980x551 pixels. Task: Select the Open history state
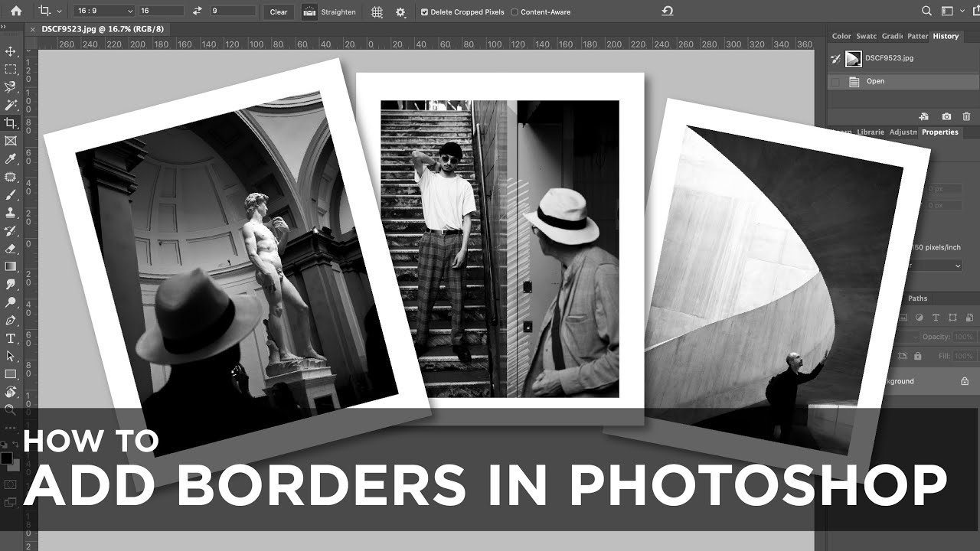(903, 81)
